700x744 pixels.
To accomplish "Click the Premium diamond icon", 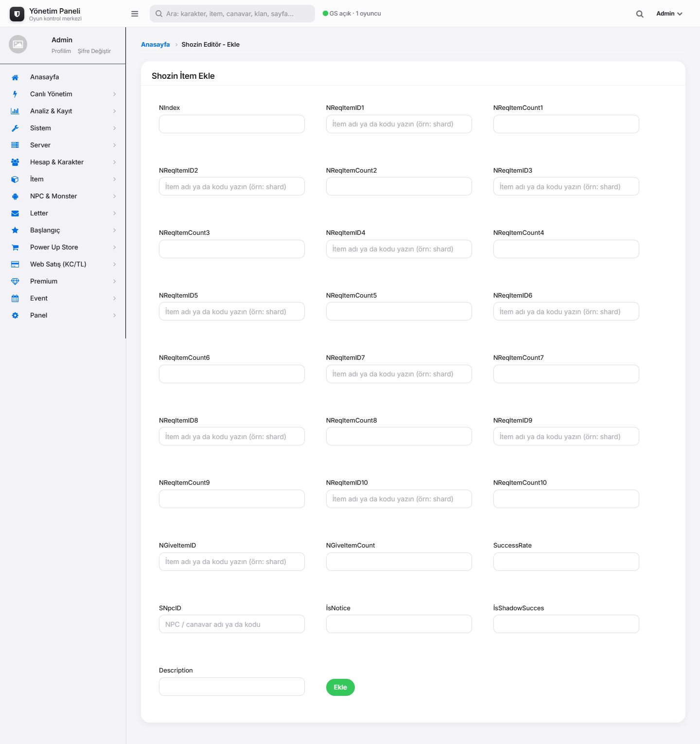I will point(15,282).
